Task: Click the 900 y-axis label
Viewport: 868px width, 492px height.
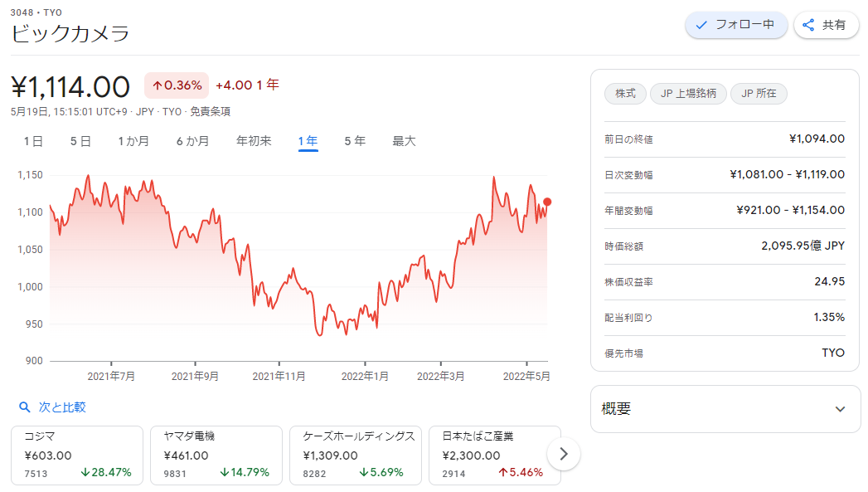Action: pos(34,361)
